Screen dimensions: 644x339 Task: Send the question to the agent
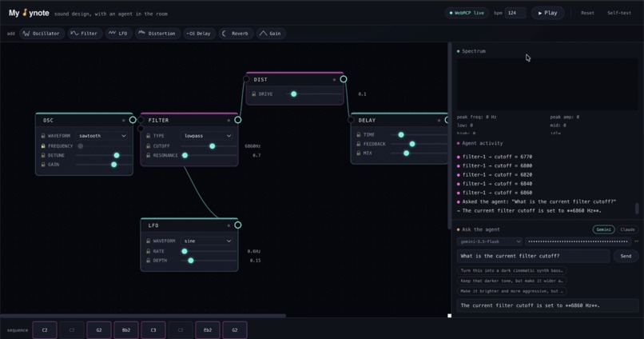coord(626,256)
